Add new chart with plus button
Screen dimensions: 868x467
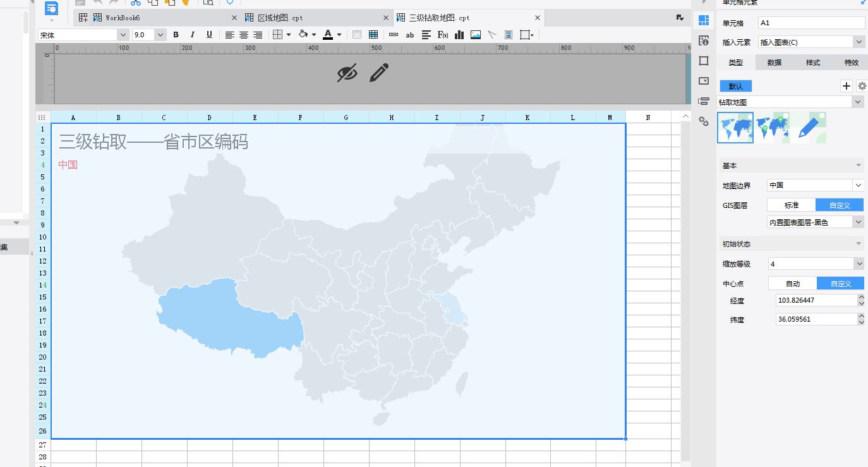[x=847, y=86]
